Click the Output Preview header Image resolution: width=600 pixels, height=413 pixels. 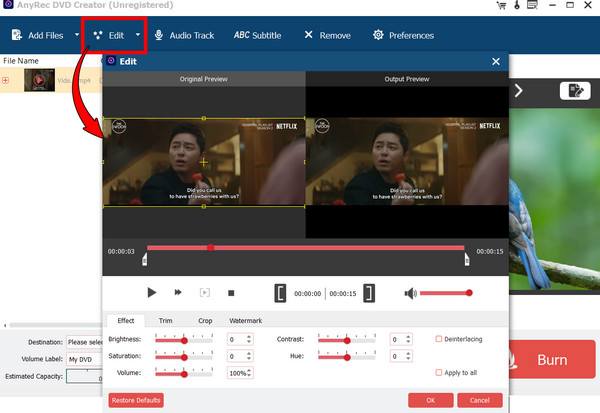tap(407, 79)
